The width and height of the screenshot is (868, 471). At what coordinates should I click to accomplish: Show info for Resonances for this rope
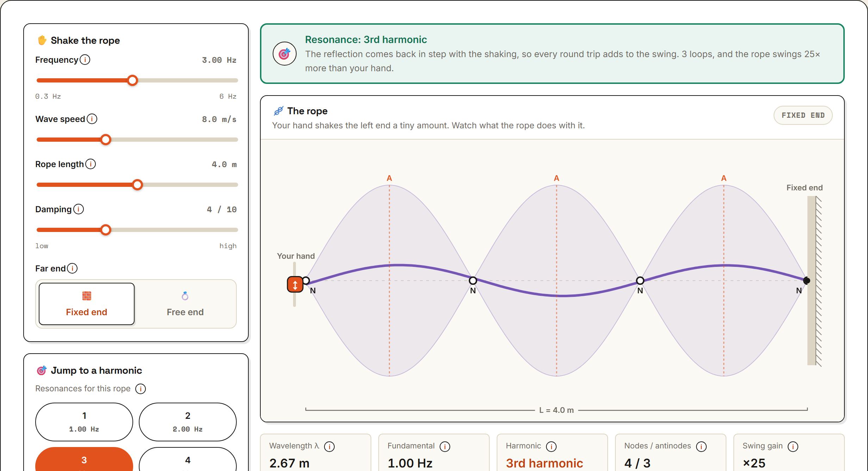[141, 389]
